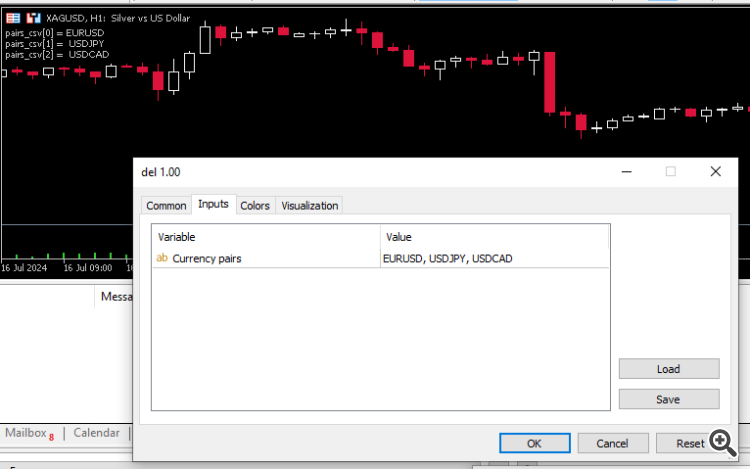Click the pairs_csv[1] = USDJPY comment line
The image size is (750, 469).
[55, 44]
